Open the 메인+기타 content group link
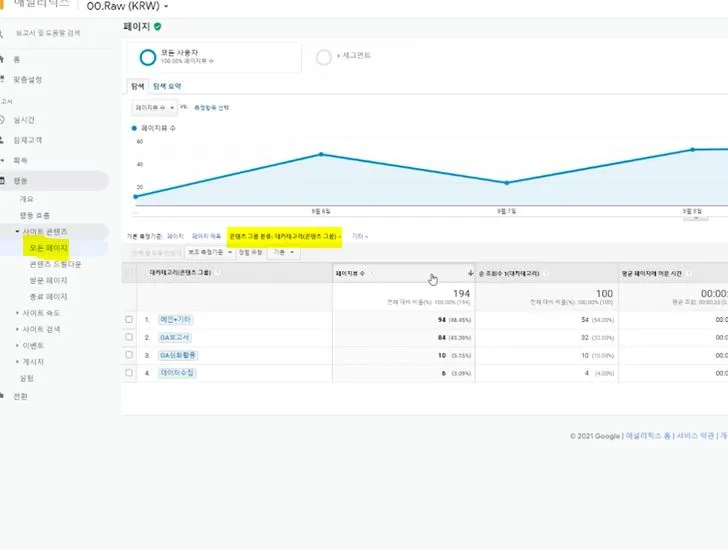Image resolution: width=728 pixels, height=550 pixels. (x=175, y=319)
